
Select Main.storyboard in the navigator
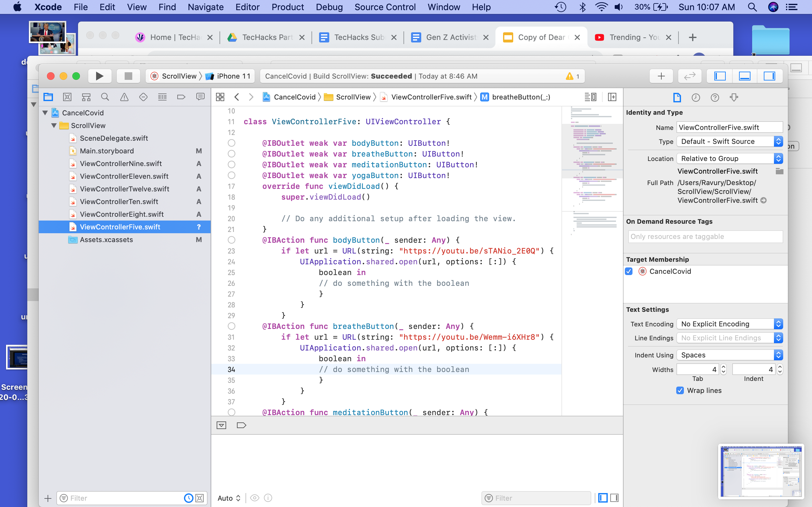107,151
